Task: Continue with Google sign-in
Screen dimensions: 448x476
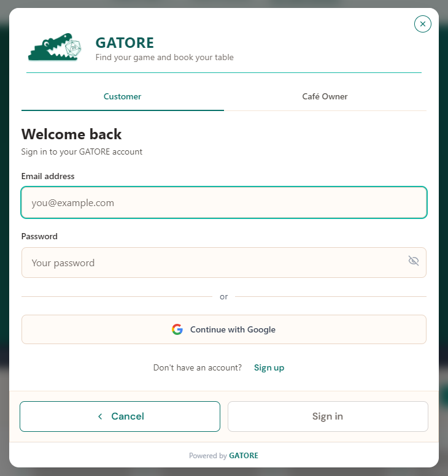Action: [224, 329]
